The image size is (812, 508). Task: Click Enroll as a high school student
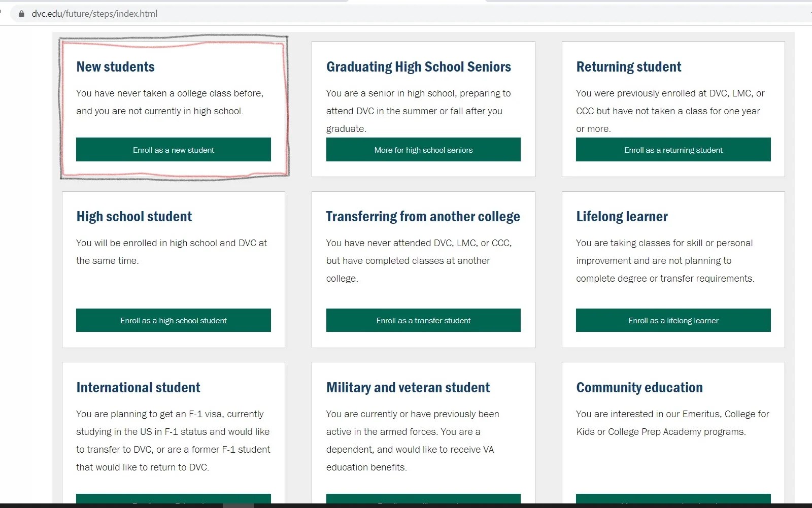pos(173,320)
